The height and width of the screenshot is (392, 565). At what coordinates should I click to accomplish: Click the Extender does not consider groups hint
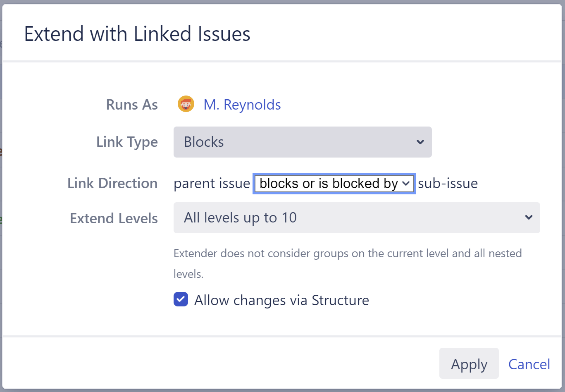click(347, 253)
